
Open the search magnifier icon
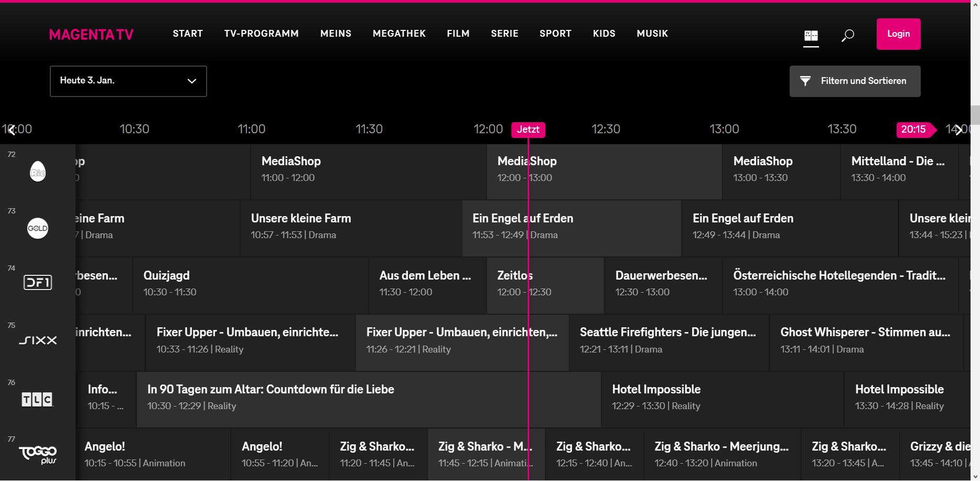(848, 35)
